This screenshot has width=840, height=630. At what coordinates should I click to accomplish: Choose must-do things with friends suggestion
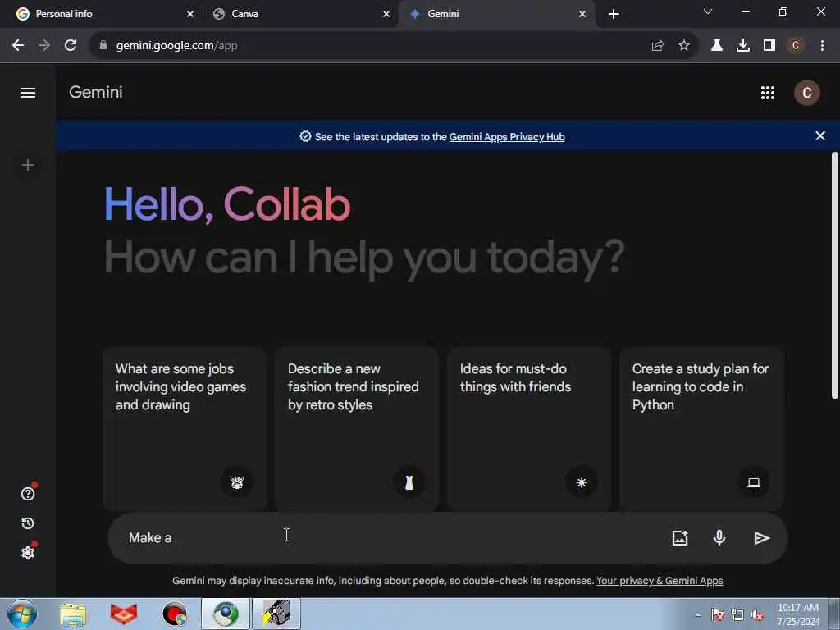click(529, 428)
